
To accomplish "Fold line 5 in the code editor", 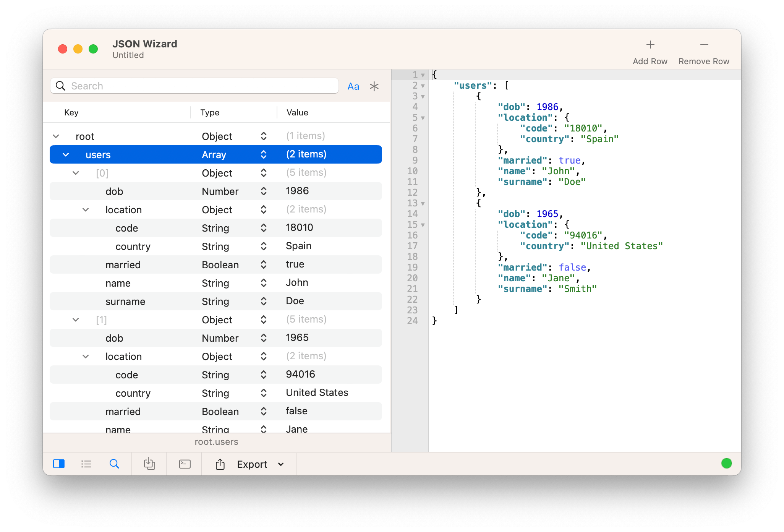I will tap(423, 118).
